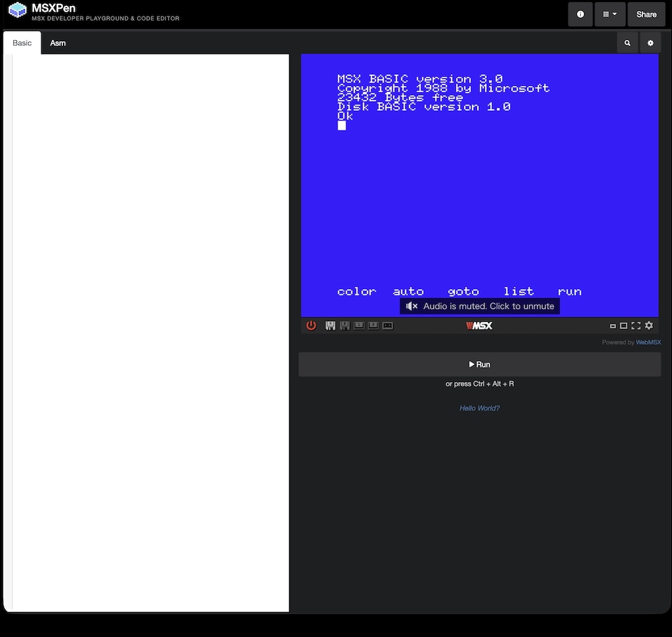672x637 pixels.
Task: Power off the MSX emulator
Action: (311, 325)
